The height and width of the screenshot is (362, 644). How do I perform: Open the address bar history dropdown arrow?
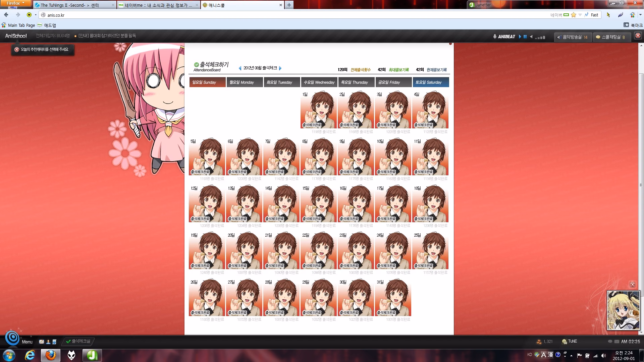pyautogui.click(x=580, y=15)
